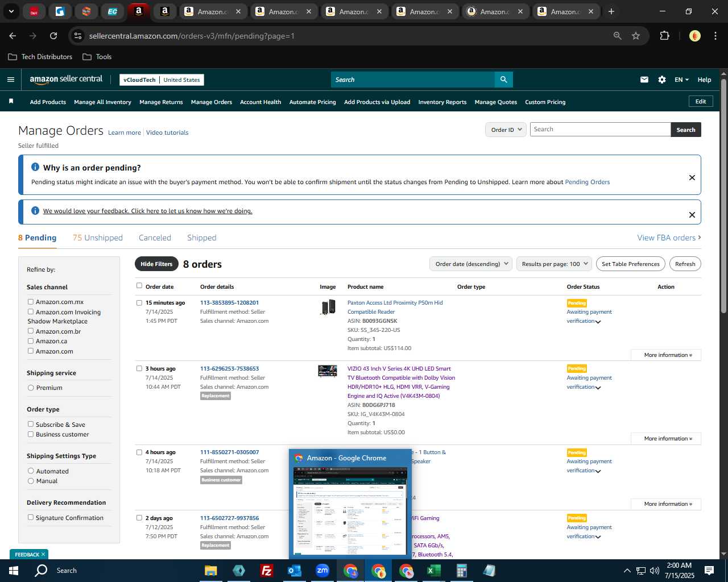
Task: Open Zoom from the taskbar
Action: [322, 571]
